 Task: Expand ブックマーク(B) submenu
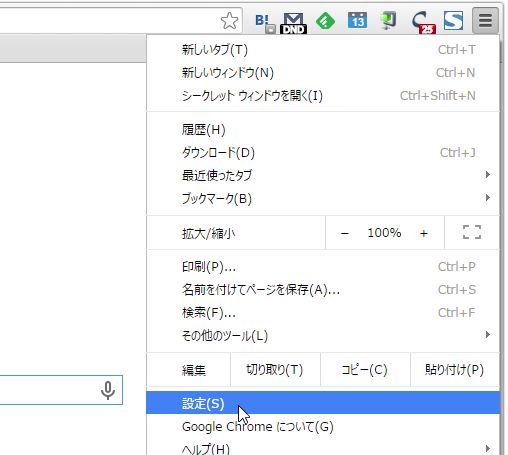coord(323,198)
